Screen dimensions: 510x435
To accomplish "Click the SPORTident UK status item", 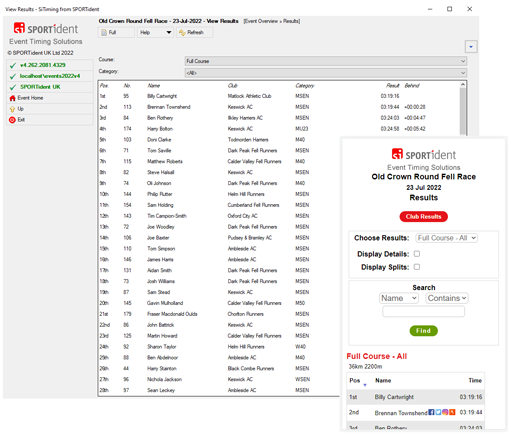I will pos(50,87).
